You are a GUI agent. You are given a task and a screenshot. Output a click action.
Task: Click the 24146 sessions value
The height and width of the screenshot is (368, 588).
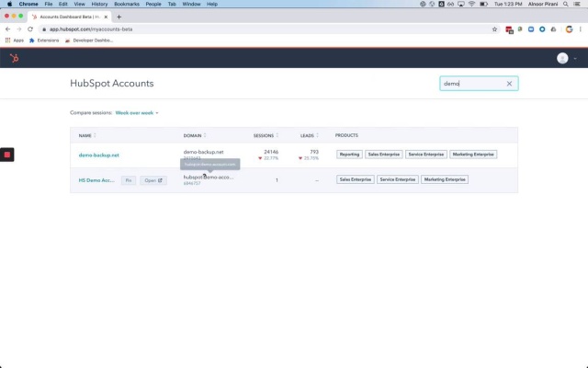point(271,152)
